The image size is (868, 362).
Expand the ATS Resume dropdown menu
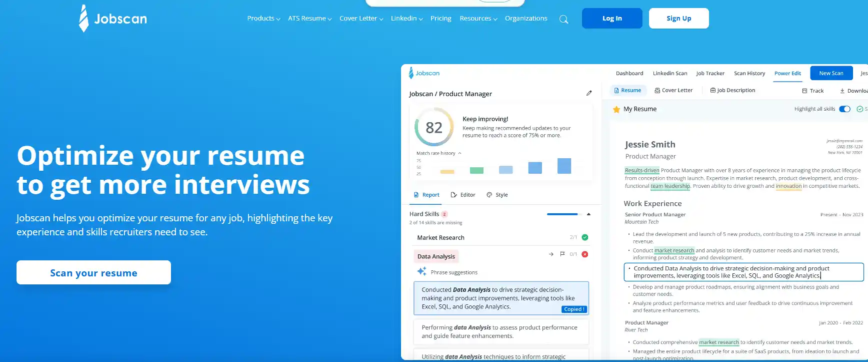[x=309, y=19]
